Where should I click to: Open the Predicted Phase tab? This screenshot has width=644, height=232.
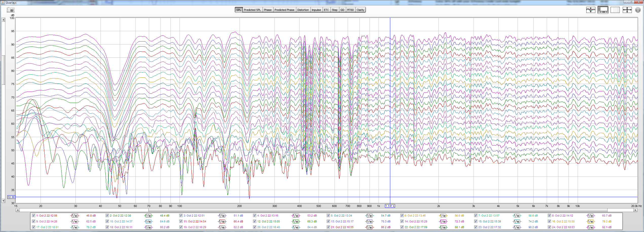[284, 10]
